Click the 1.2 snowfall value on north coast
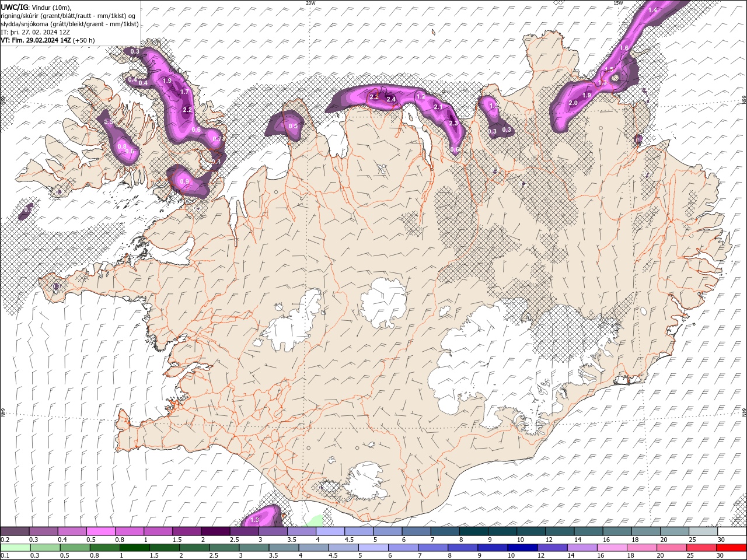 tap(420, 96)
